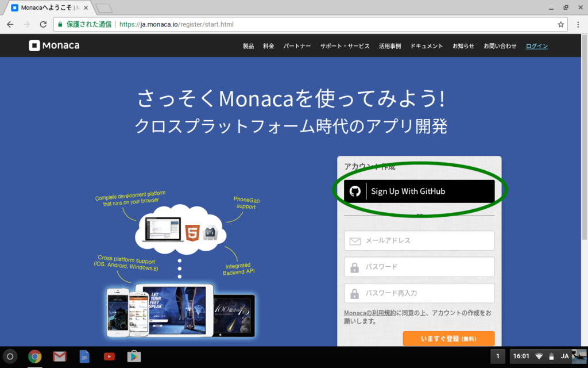Click the Wi-Fi status icon
The height and width of the screenshot is (368, 588).
point(539,356)
